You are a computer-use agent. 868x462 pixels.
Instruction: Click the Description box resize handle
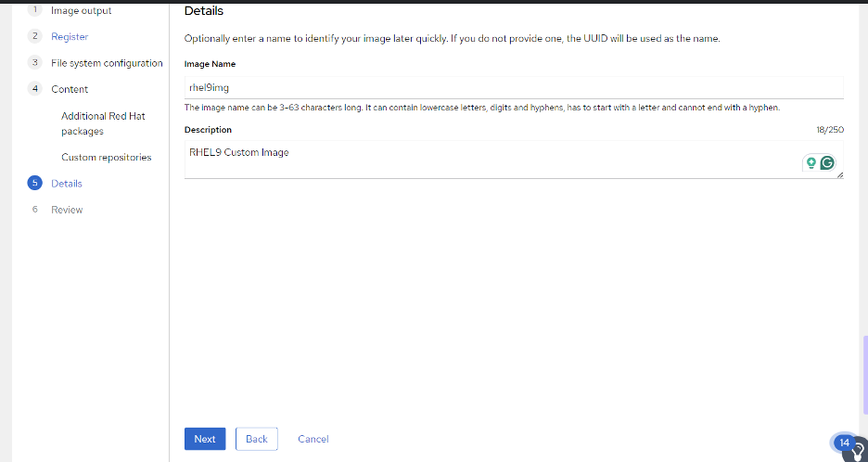pos(840,175)
